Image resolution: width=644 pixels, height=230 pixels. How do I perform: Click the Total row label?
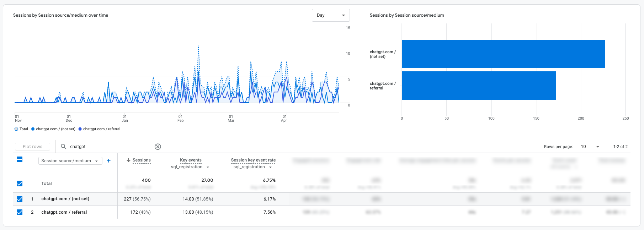[x=47, y=184]
